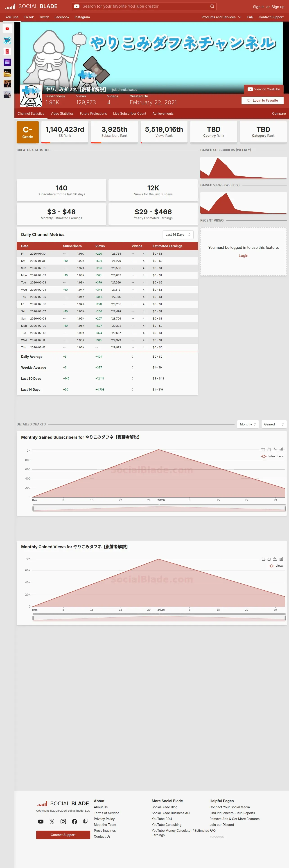Toggle Subscribers legend series on chart
Image resolution: width=289 pixels, height=868 pixels.
(272, 456)
